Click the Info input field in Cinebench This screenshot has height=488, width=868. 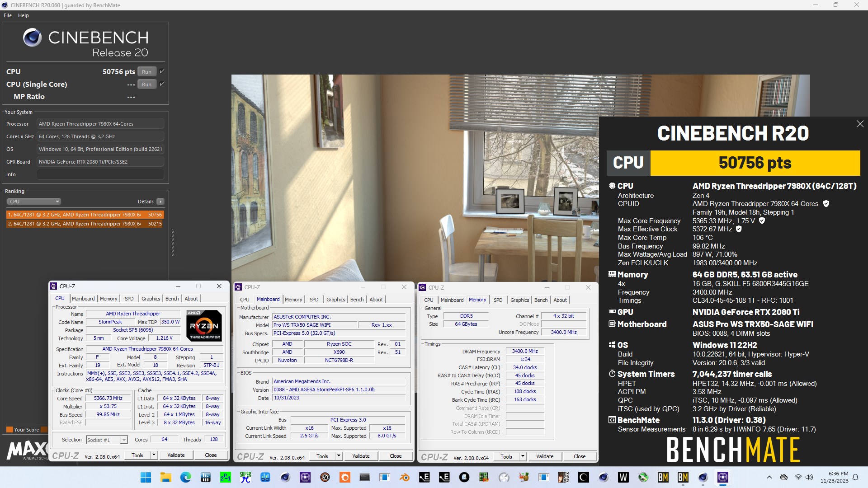click(100, 174)
